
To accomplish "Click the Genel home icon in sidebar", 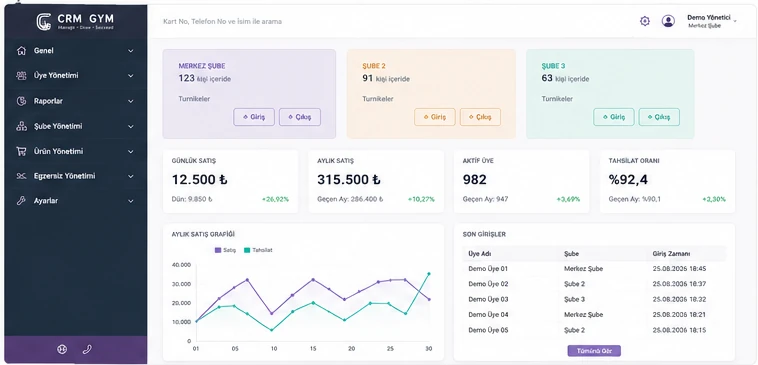I will point(21,51).
